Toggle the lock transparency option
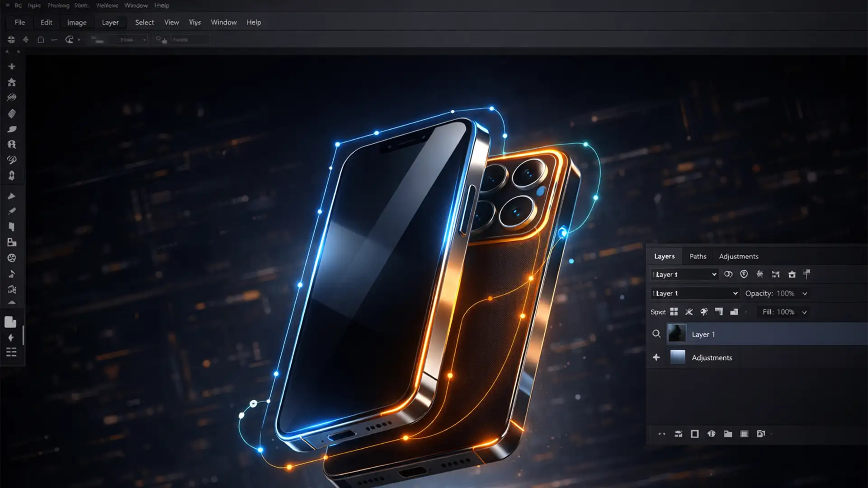This screenshot has height=488, width=868. [674, 312]
